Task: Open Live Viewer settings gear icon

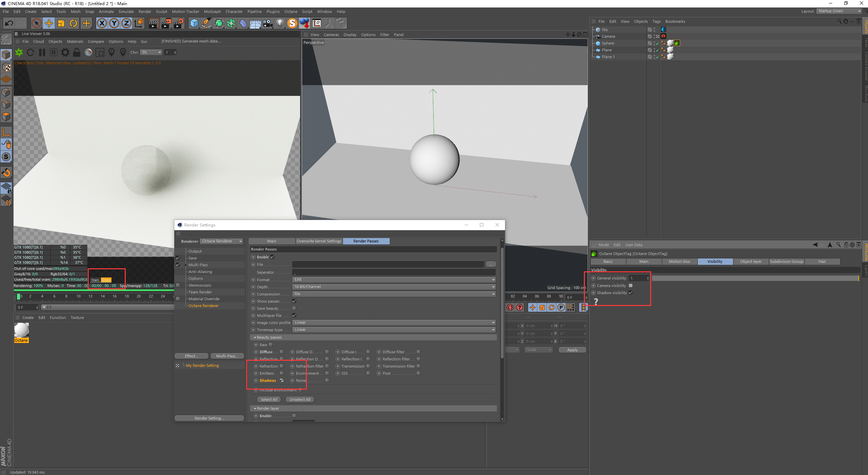Action: tap(65, 52)
